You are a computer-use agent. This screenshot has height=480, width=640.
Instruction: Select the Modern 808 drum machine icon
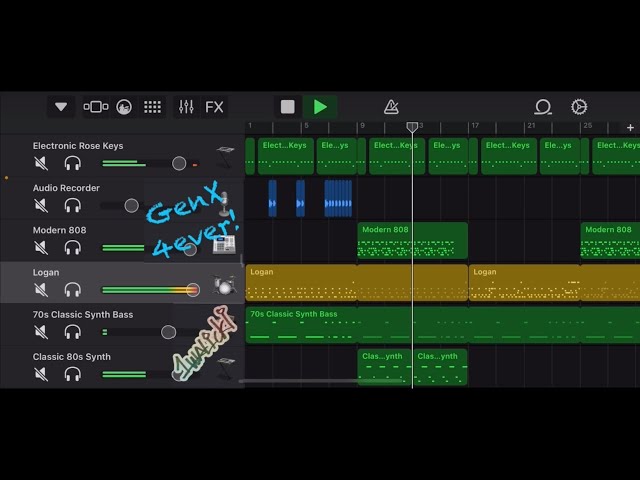224,245
